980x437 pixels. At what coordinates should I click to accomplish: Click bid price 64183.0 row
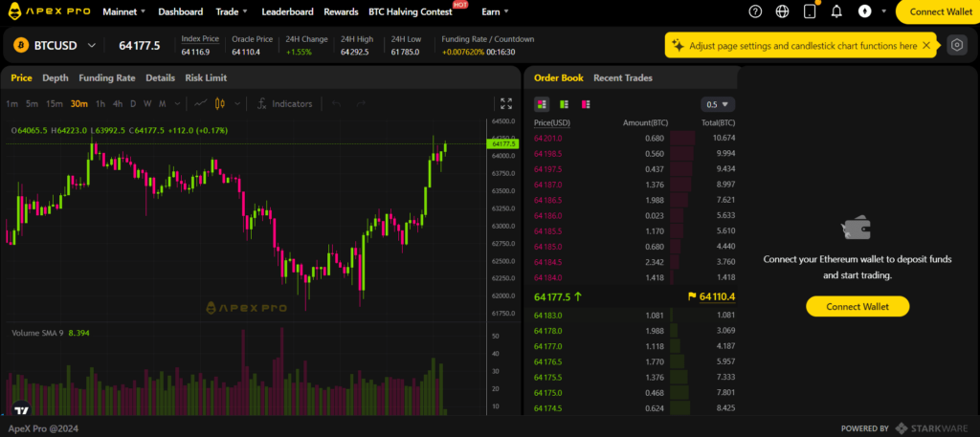coord(635,316)
